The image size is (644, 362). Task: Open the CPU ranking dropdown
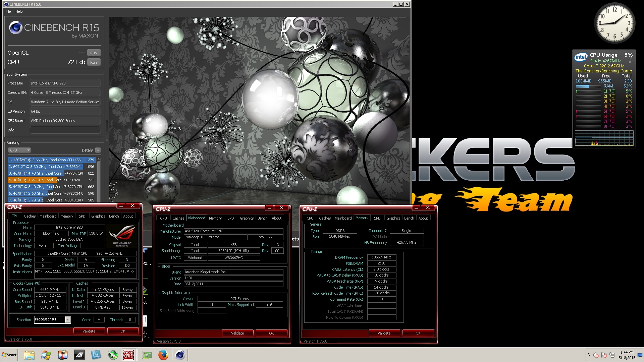[x=19, y=150]
